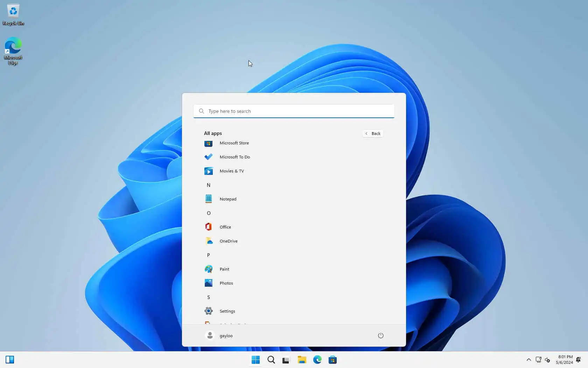Viewport: 588px width, 368px height.
Task: Open the Photos app
Action: point(293,283)
